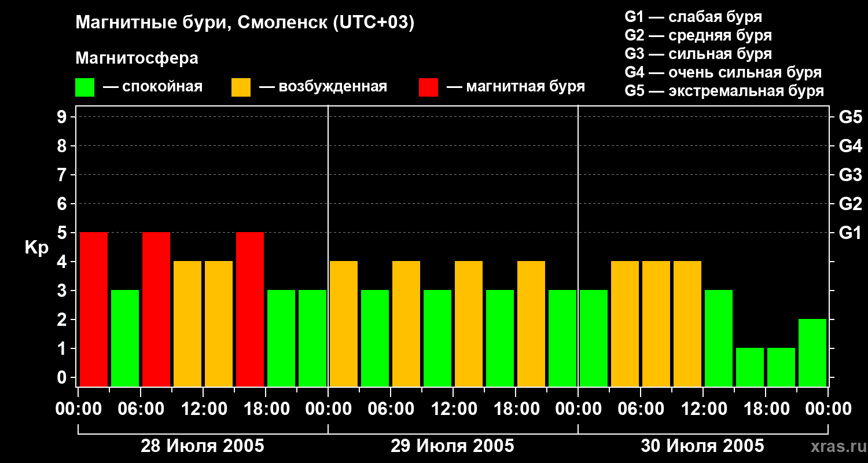
Task: Click the 'G3 — сильная буря' legend text
Action: click(x=698, y=54)
